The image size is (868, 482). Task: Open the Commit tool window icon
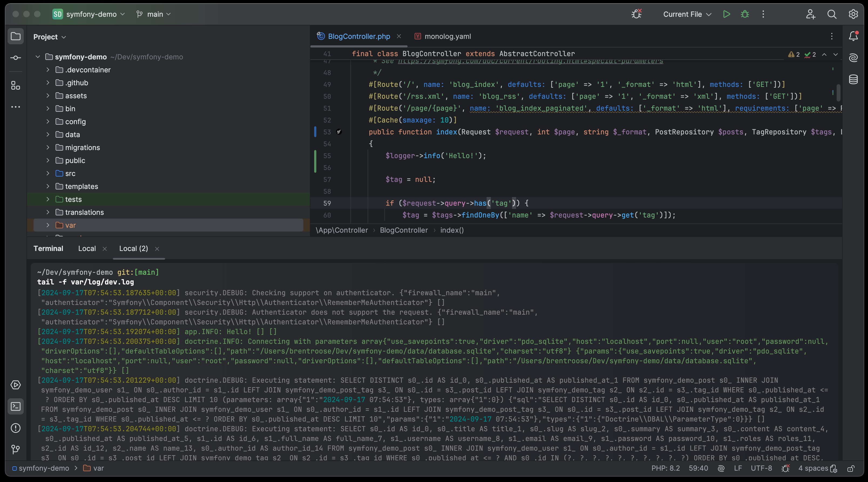15,58
